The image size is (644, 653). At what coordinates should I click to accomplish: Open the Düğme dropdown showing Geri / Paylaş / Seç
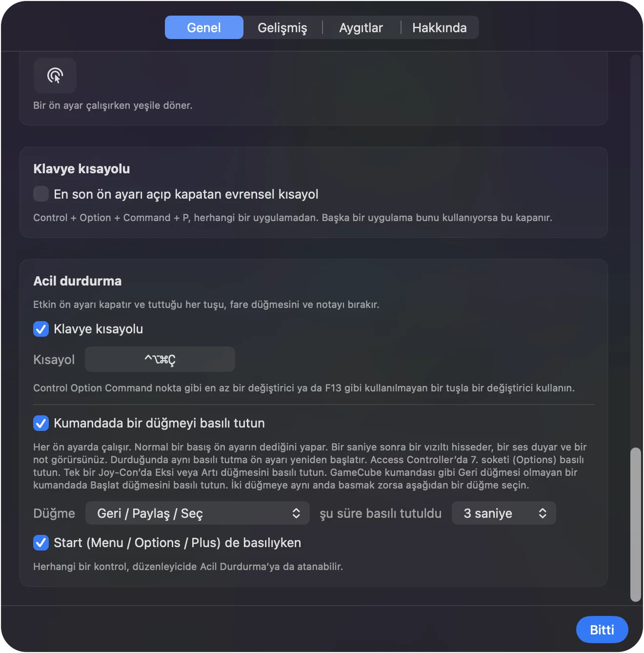(x=198, y=513)
